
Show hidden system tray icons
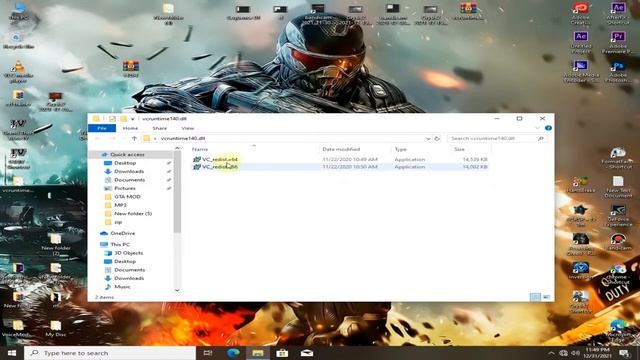click(551, 353)
